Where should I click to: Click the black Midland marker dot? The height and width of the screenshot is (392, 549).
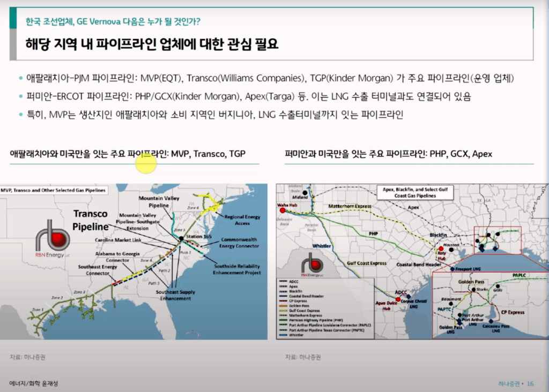[x=305, y=193]
